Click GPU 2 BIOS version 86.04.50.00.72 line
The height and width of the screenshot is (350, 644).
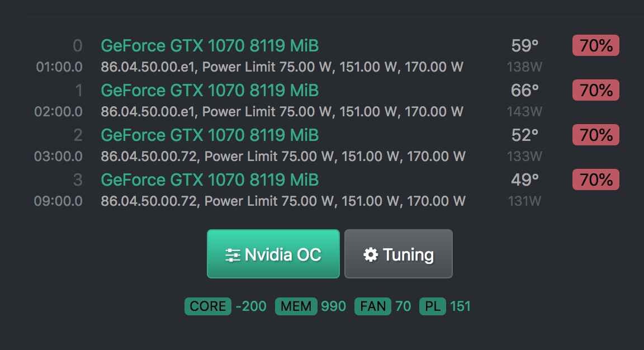(x=283, y=156)
